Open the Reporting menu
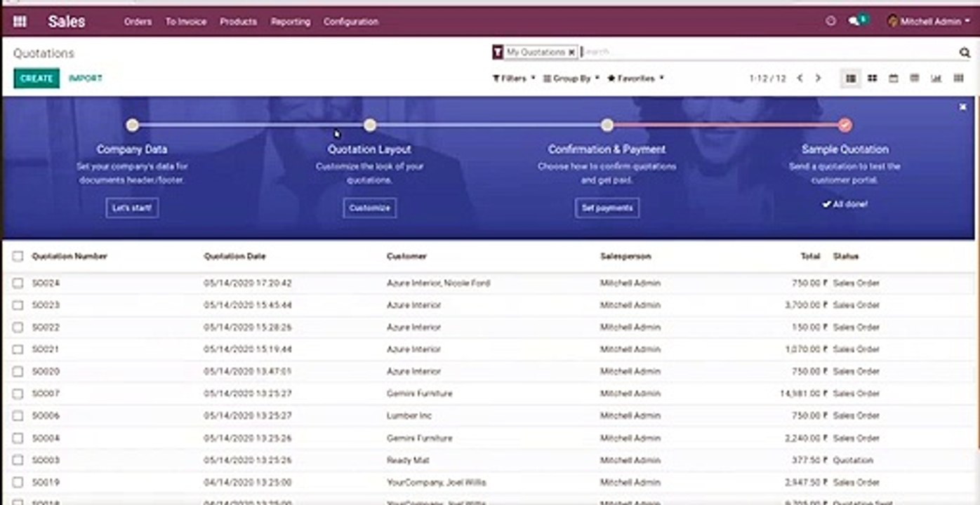Screen dimensions: 980x505 tap(291, 22)
